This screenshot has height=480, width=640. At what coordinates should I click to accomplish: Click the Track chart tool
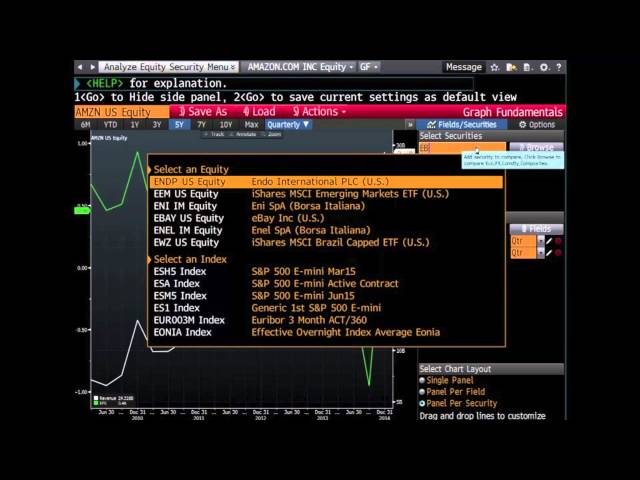[x=214, y=134]
